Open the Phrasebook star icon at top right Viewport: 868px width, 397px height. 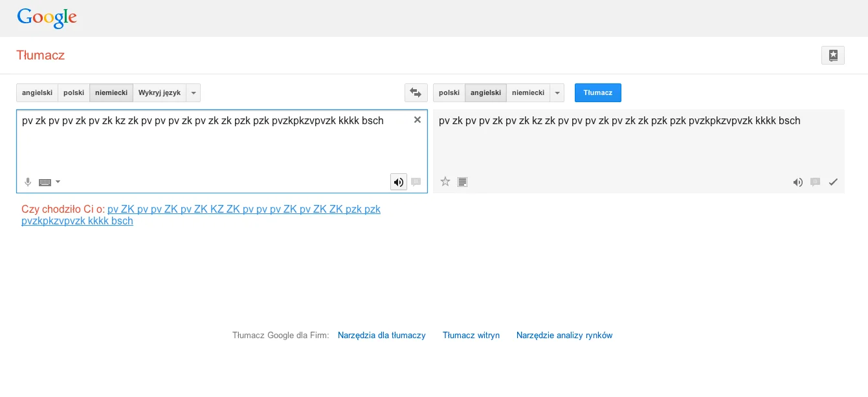click(x=832, y=56)
